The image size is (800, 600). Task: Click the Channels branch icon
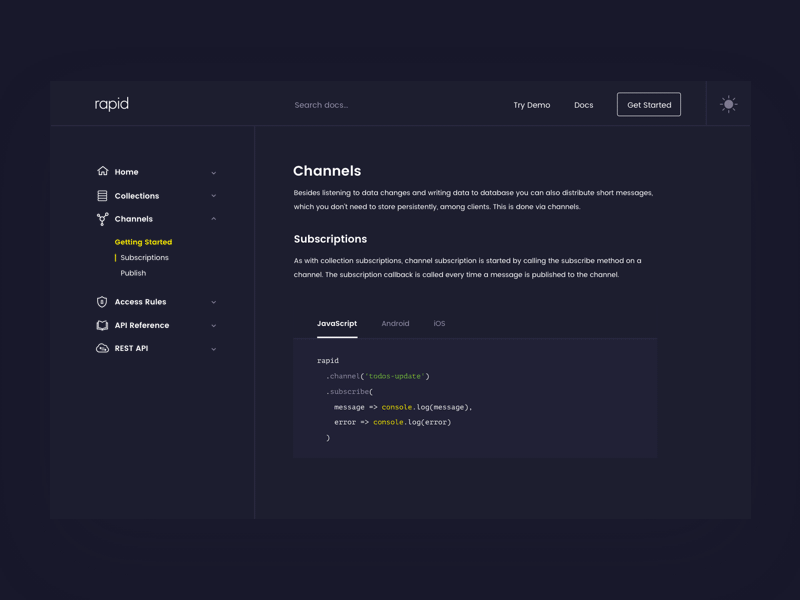coord(102,219)
